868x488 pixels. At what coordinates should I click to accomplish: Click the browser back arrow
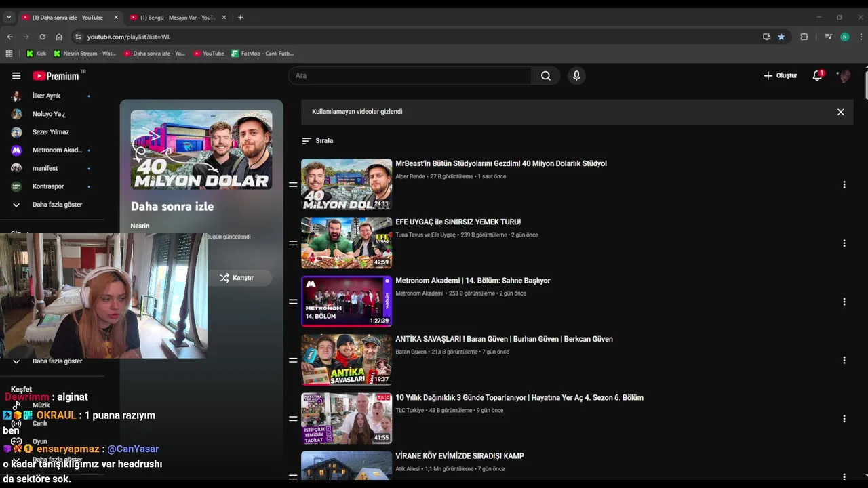coord(9,37)
